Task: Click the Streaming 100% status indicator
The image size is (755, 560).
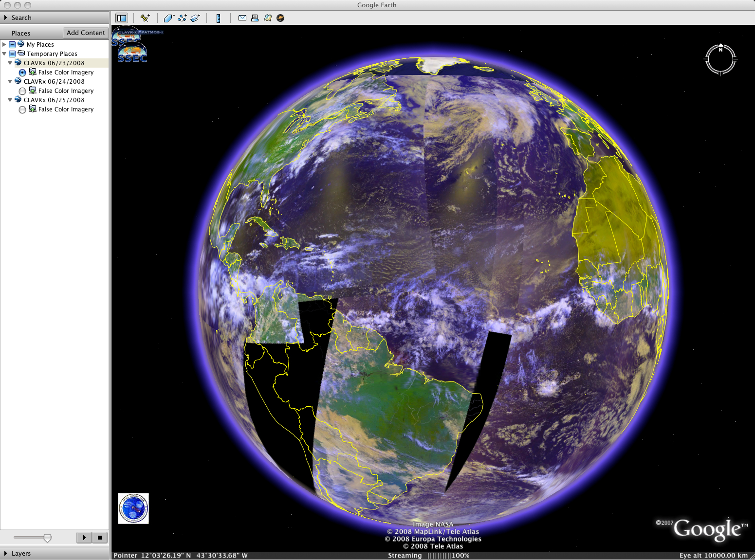Action: (429, 555)
